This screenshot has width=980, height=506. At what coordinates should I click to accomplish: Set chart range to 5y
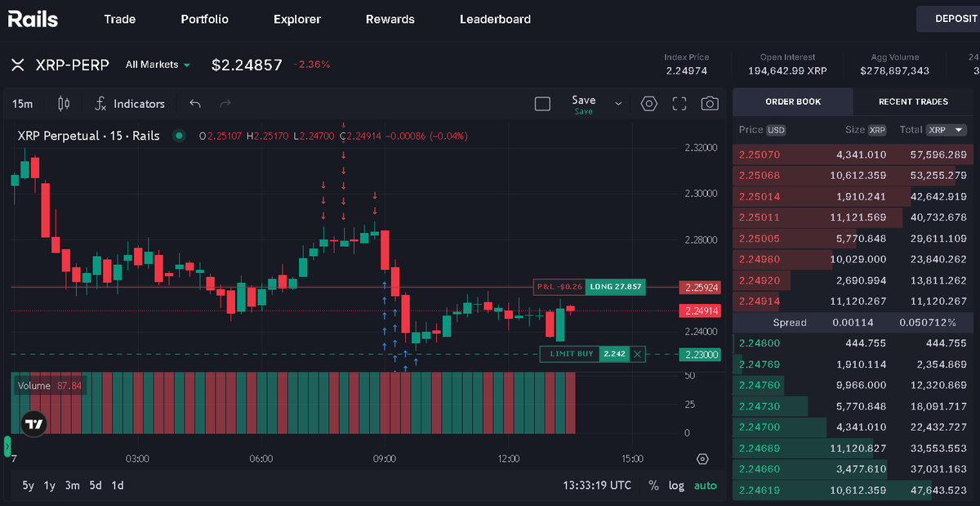pos(29,486)
